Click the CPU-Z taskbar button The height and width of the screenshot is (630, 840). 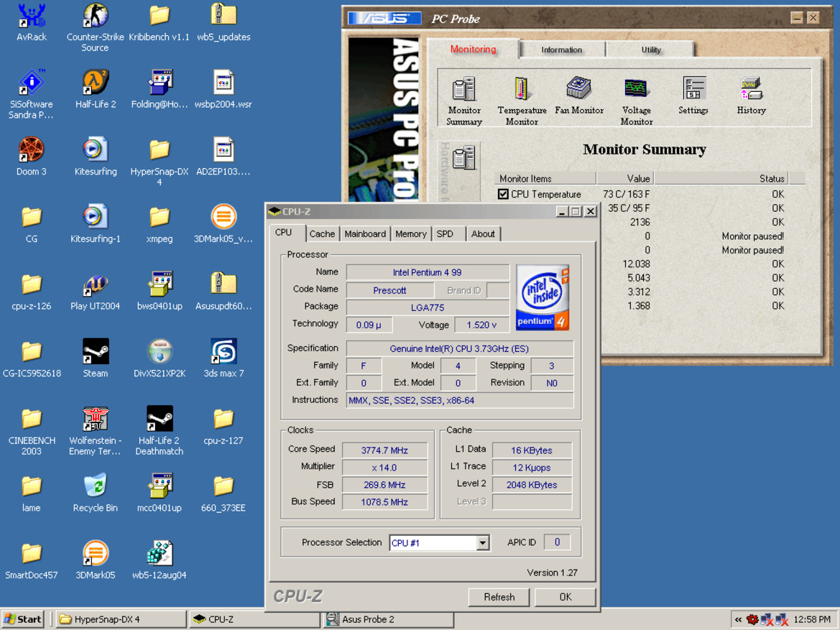coord(254,620)
